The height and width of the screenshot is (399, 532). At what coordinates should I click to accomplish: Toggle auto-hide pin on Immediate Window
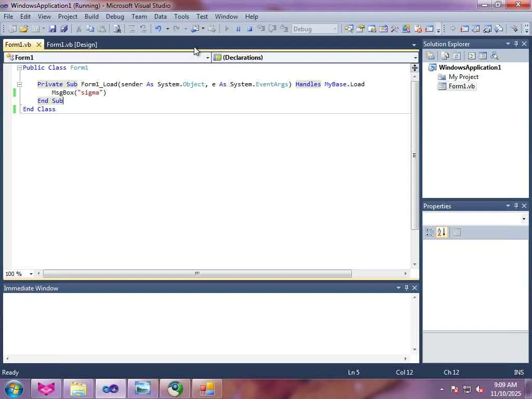406,288
